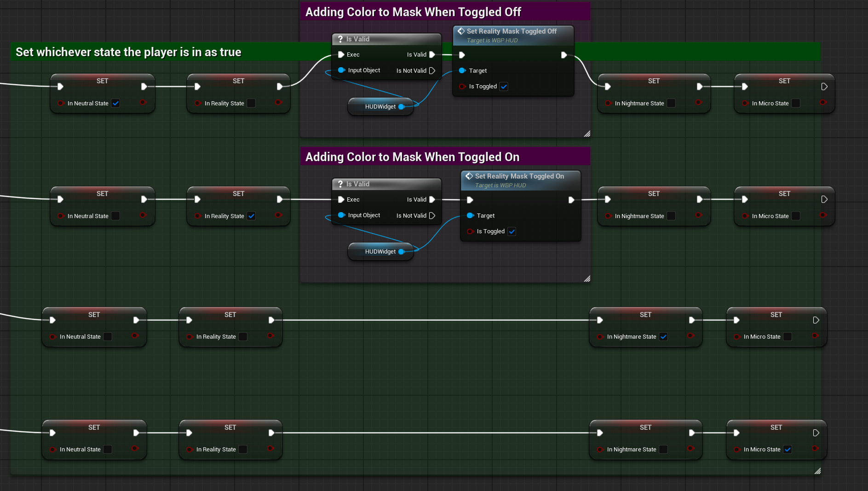The width and height of the screenshot is (868, 491).
Task: Click the Is Not Valid exec pin in Toggled On section
Action: click(432, 215)
